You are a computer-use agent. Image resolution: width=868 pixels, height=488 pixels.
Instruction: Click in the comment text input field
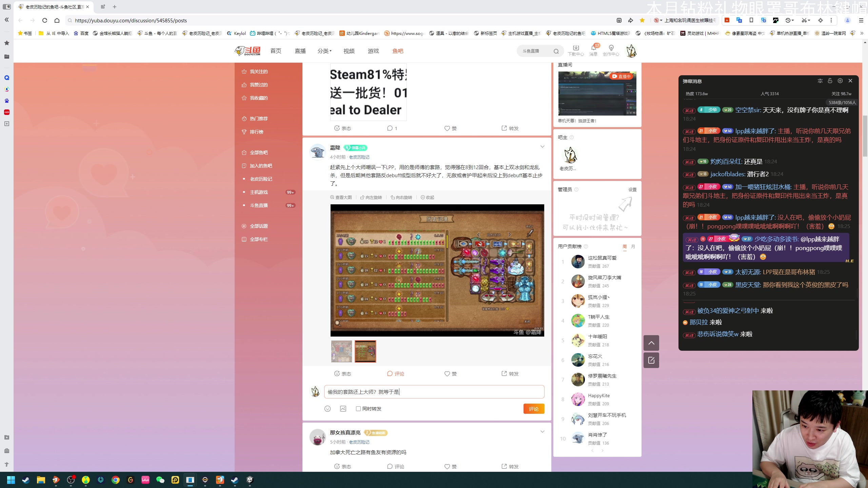coord(434,392)
